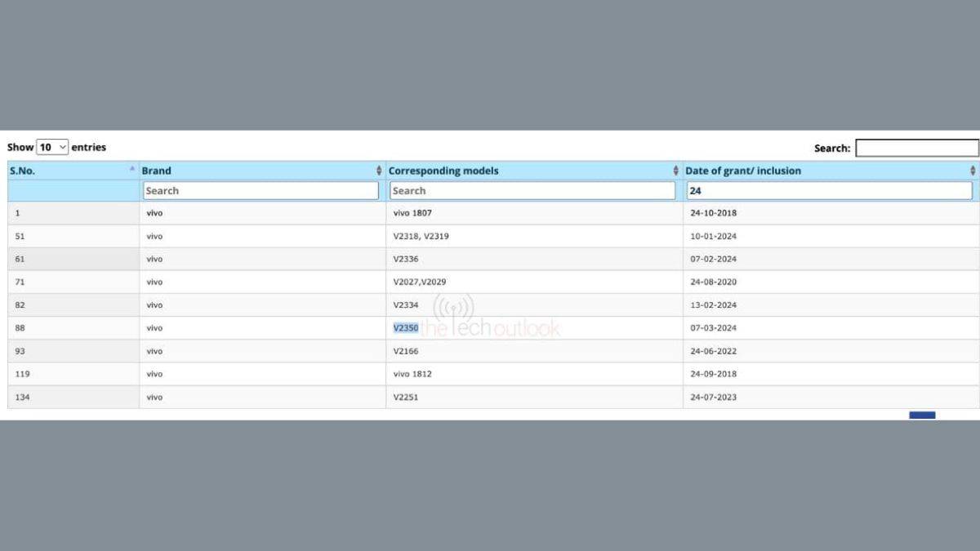Click serial number 51 cell
The height and width of the screenshot is (551, 980).
(x=73, y=236)
